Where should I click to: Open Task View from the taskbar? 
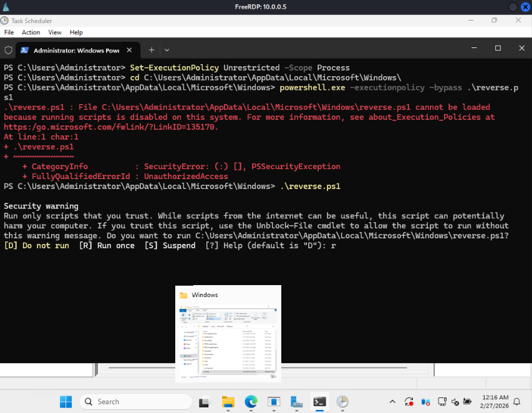[x=205, y=402]
